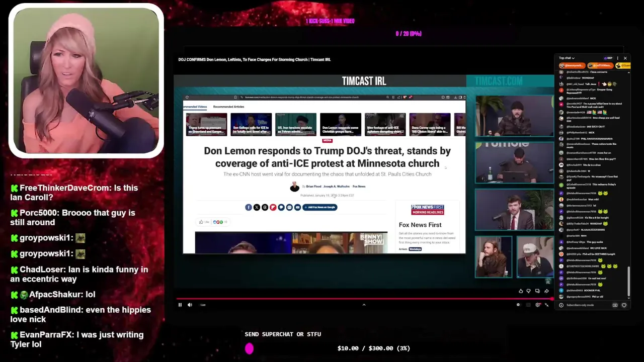Open 'Dana Carvey says being' video thumbnail
The image size is (644, 362).
[x=430, y=125]
